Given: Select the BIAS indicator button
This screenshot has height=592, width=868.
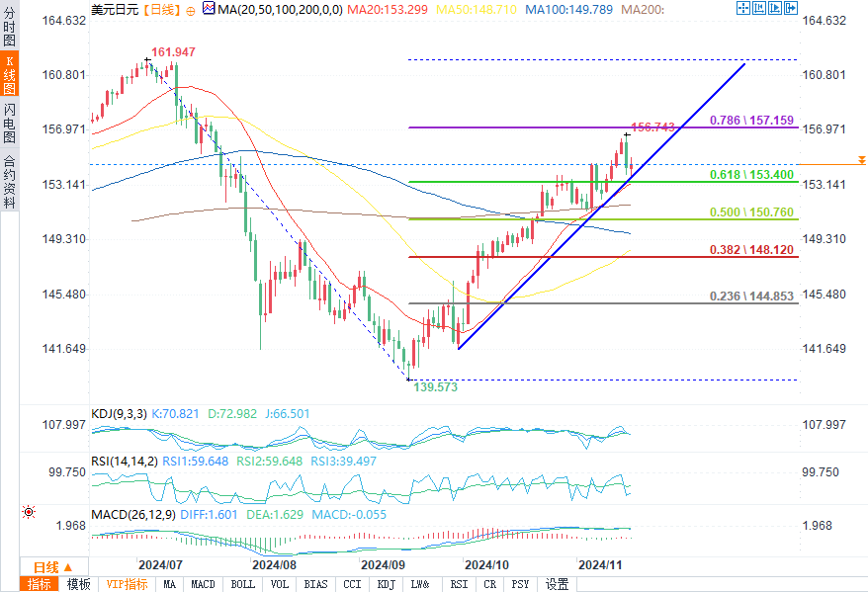Looking at the screenshot, I should click(315, 584).
